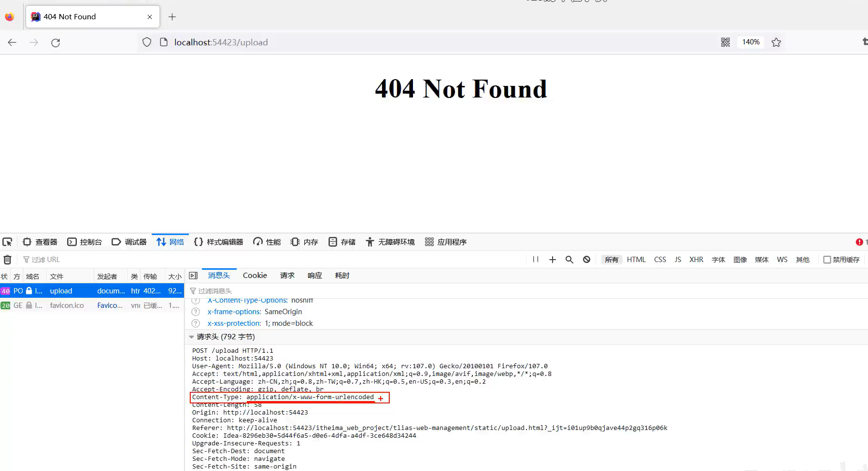Screen dimensions: 868x471
Task: Click the plus icon in network toolbar
Action: click(x=553, y=260)
